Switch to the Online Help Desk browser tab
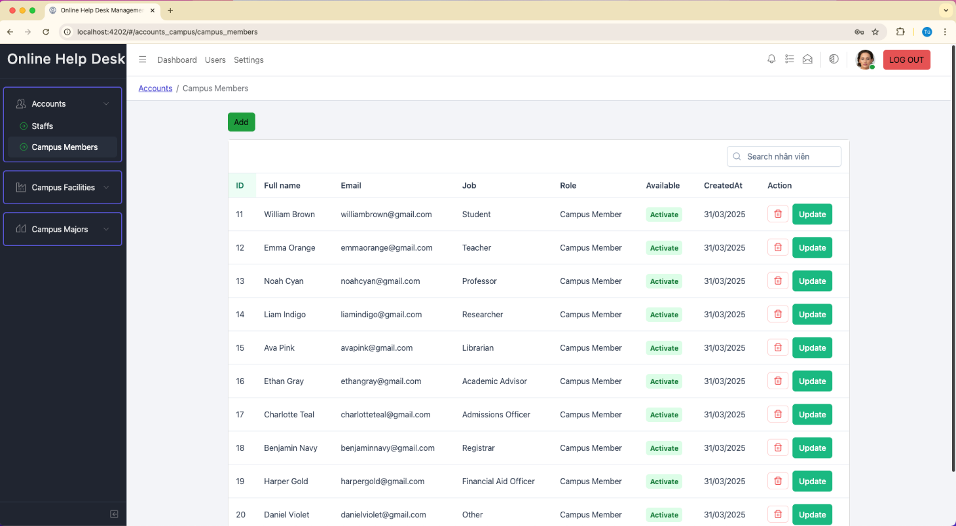 101,10
